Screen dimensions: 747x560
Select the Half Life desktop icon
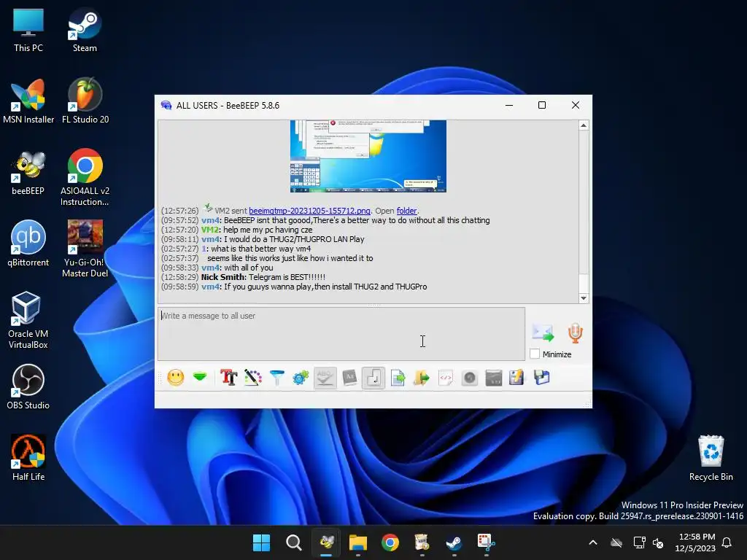[x=28, y=458]
